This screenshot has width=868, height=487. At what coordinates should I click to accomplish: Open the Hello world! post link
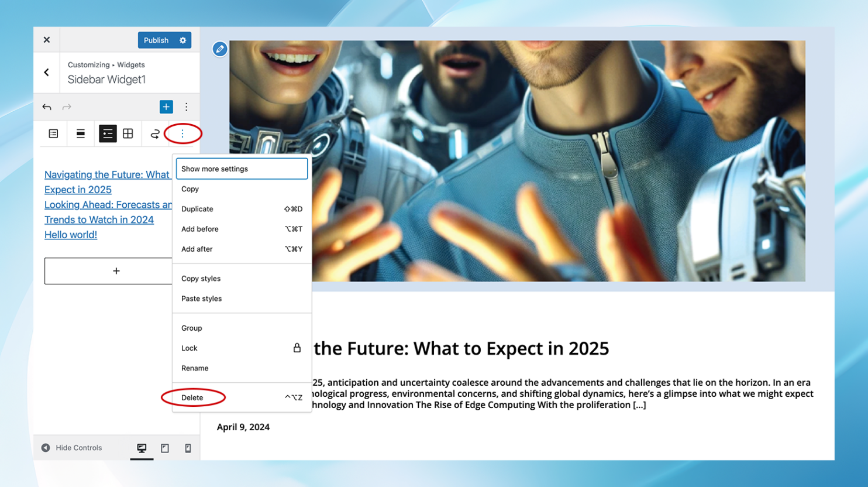pyautogui.click(x=70, y=234)
